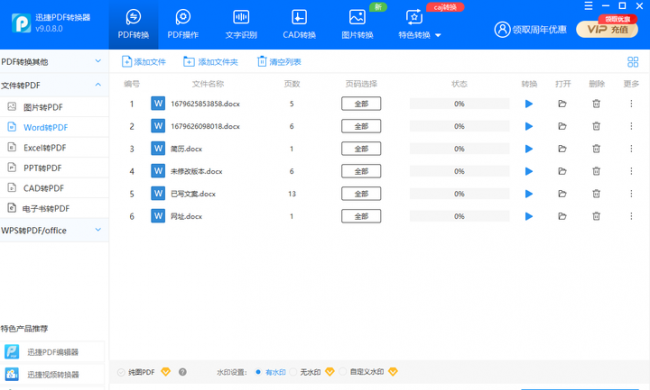Select Word转PDF in the sidebar

[x=54, y=128]
